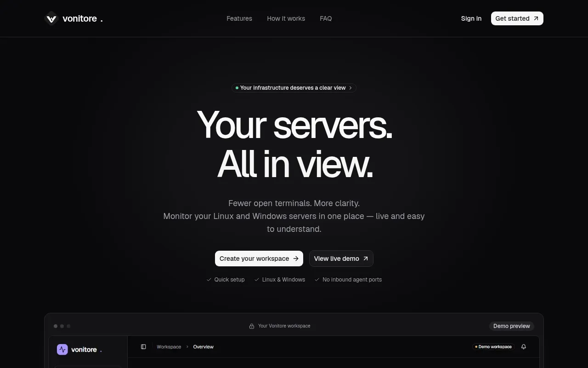Open the Features nav link
Screen dimensions: 588x368
(239, 18)
